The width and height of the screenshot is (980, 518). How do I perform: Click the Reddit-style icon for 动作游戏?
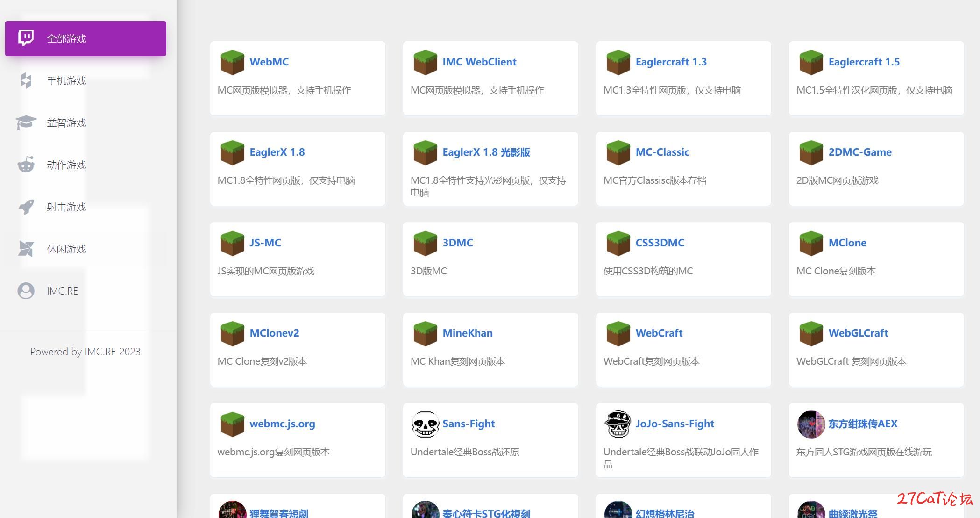click(x=26, y=165)
